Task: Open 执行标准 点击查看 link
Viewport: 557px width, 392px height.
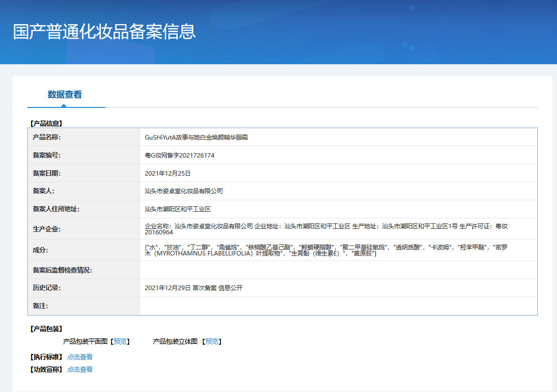Action: [x=80, y=357]
